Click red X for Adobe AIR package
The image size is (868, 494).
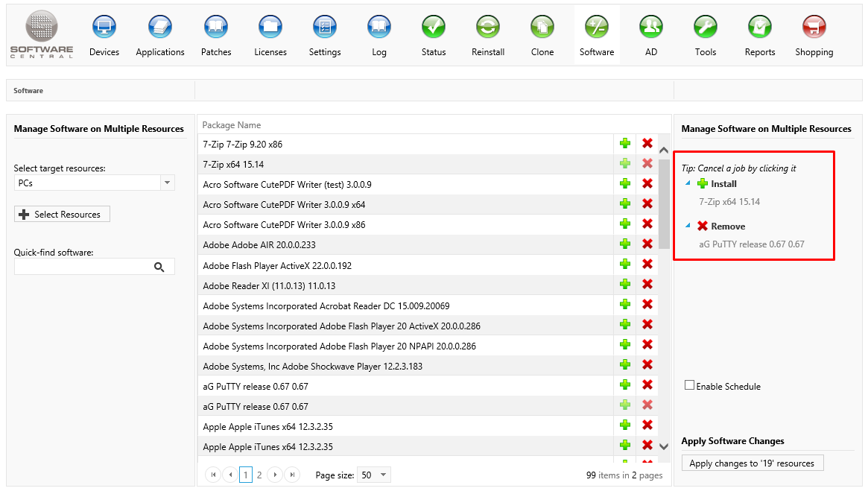(647, 244)
